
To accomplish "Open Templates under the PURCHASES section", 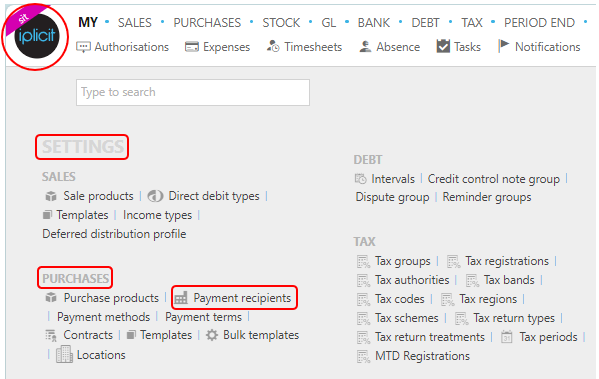I will (166, 335).
